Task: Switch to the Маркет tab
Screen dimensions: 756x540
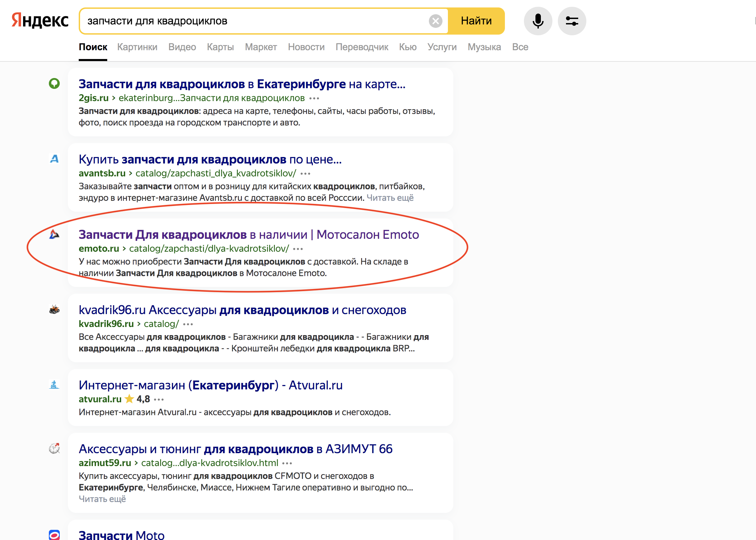Action: [x=261, y=47]
